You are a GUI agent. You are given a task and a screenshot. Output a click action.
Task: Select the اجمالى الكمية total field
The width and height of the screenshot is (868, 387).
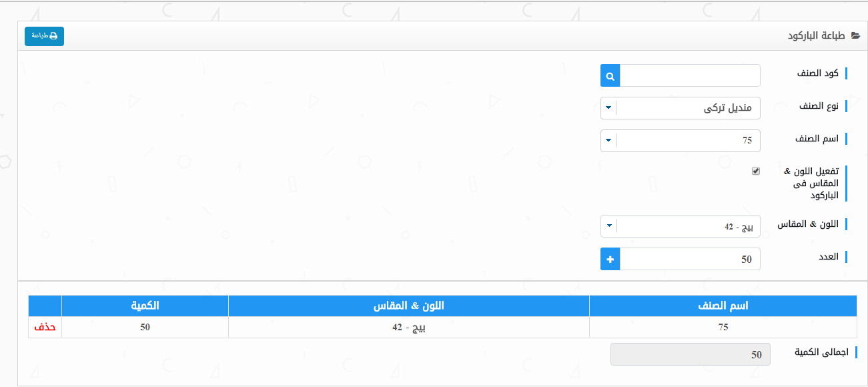[x=690, y=355]
